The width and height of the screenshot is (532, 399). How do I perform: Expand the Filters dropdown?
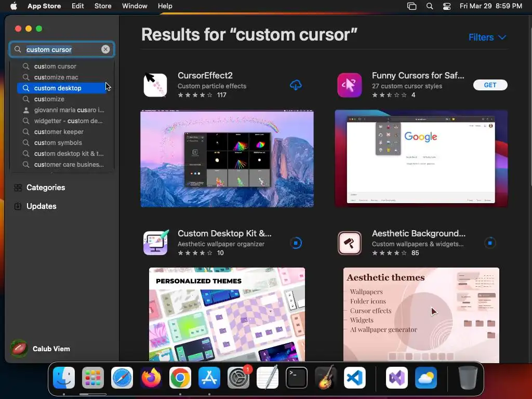[487, 37]
